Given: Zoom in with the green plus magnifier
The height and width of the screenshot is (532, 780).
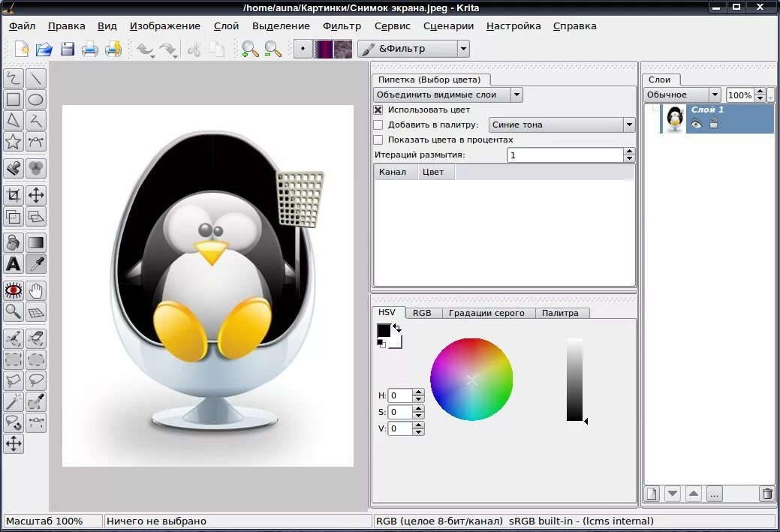Looking at the screenshot, I should [250, 49].
